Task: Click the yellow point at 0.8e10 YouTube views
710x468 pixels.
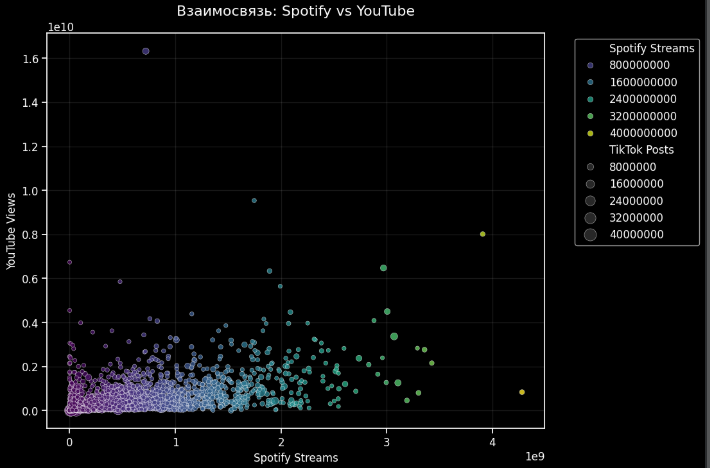Action: 483,234
